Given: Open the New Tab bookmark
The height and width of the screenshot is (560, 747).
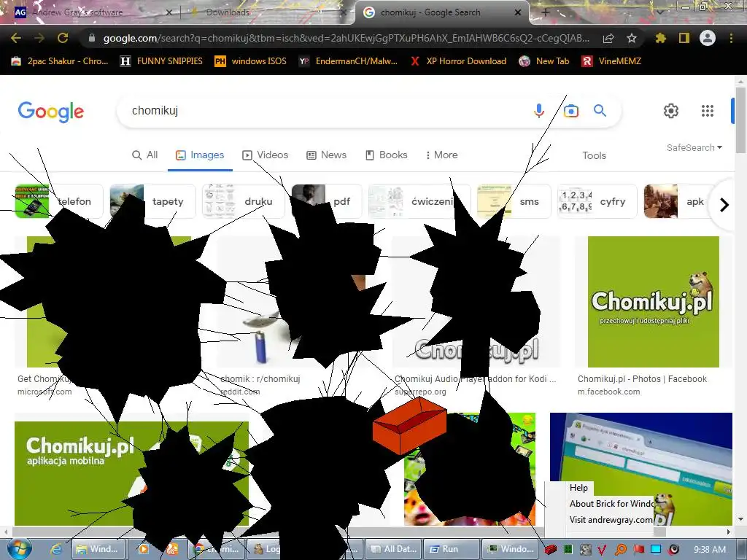Looking at the screenshot, I should click(544, 61).
